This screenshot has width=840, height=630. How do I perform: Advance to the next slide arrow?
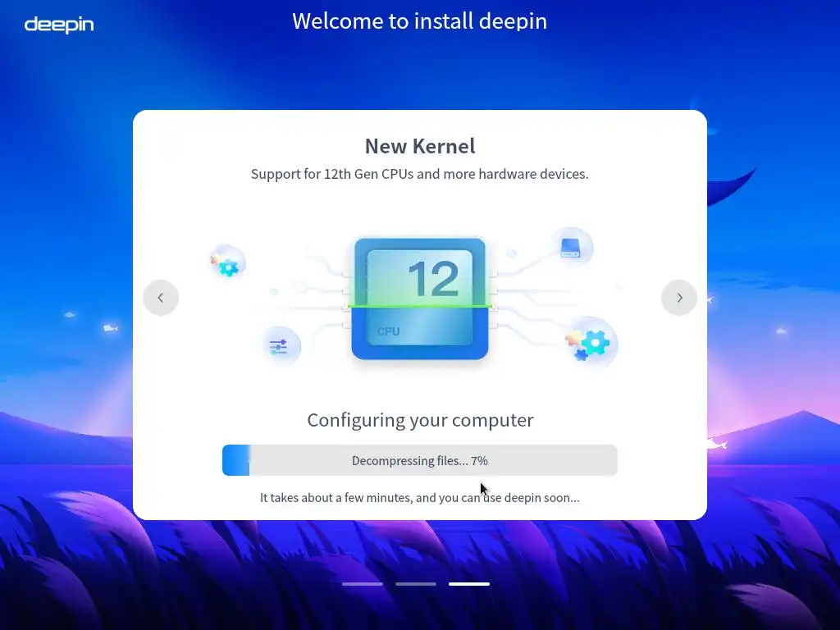(x=679, y=298)
